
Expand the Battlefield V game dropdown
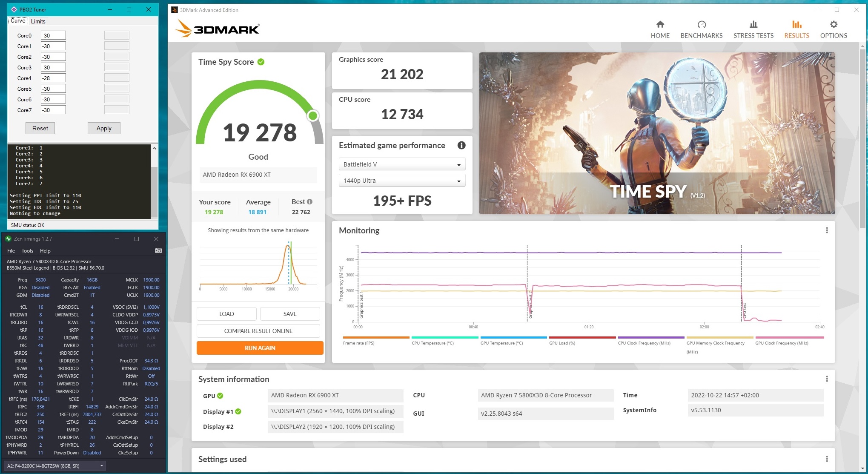pos(401,164)
